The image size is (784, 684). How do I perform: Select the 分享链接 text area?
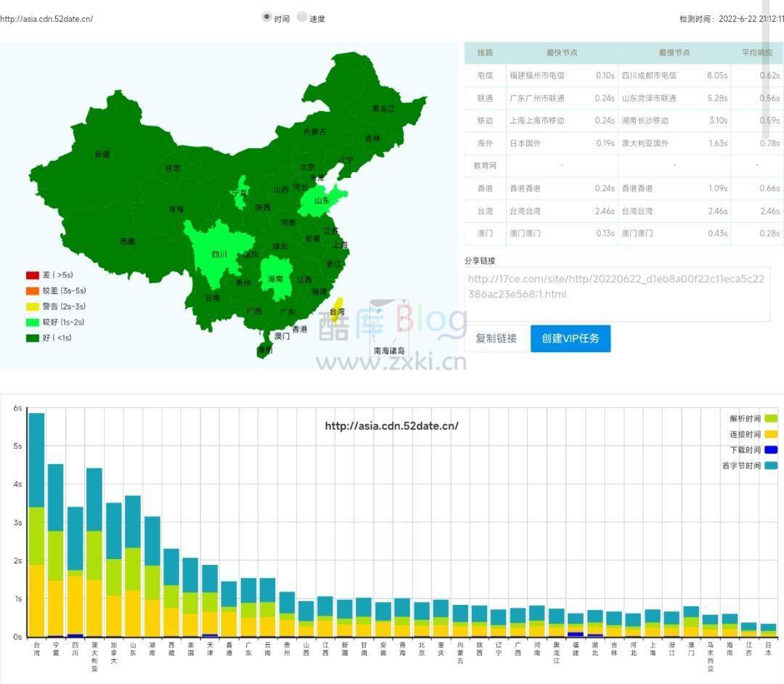click(617, 293)
